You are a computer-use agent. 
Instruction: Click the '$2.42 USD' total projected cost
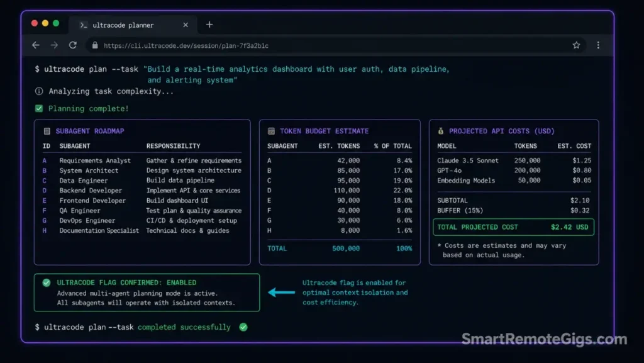point(569,227)
